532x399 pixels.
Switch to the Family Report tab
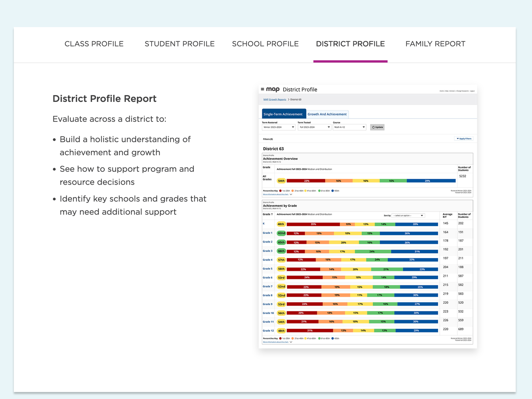(x=435, y=44)
